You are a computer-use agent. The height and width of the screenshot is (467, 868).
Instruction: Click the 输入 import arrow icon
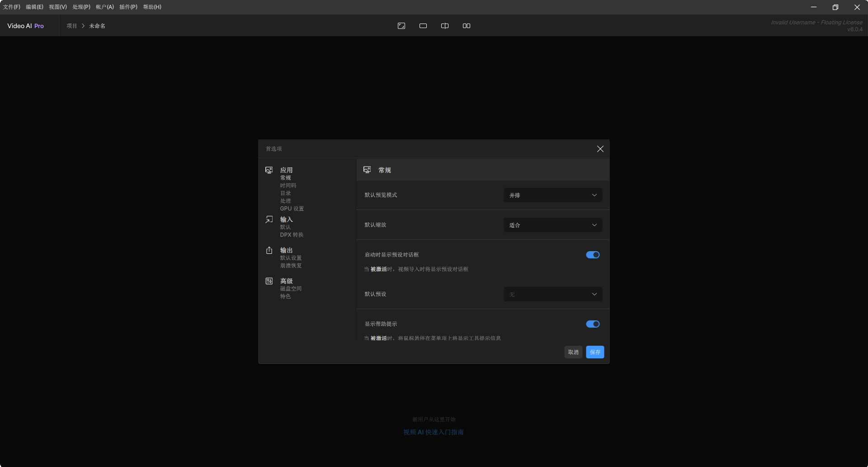269,219
